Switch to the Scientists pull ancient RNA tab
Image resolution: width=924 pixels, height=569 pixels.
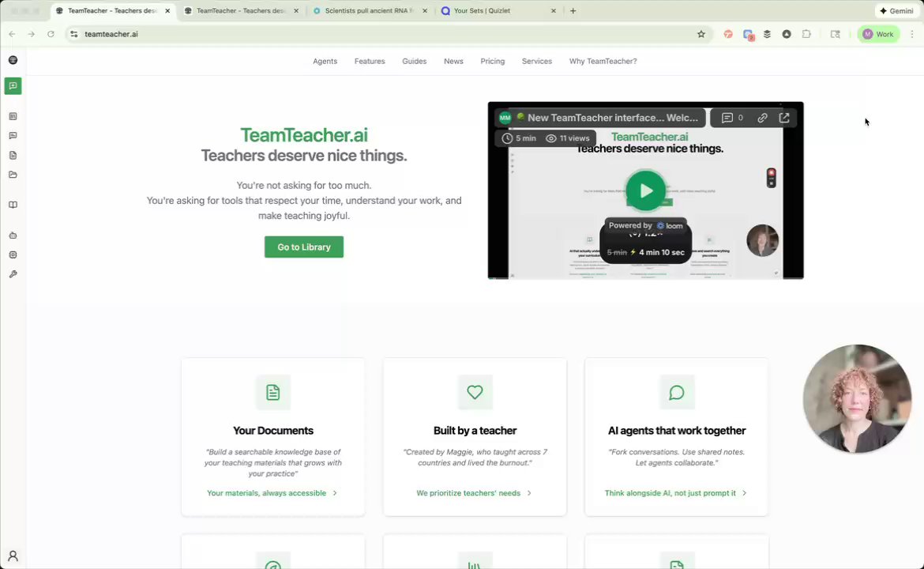(x=370, y=10)
